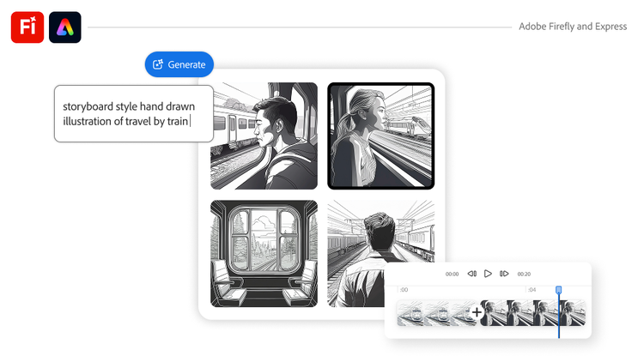Step forward one frame in timeline
644x362 pixels.
click(504, 274)
